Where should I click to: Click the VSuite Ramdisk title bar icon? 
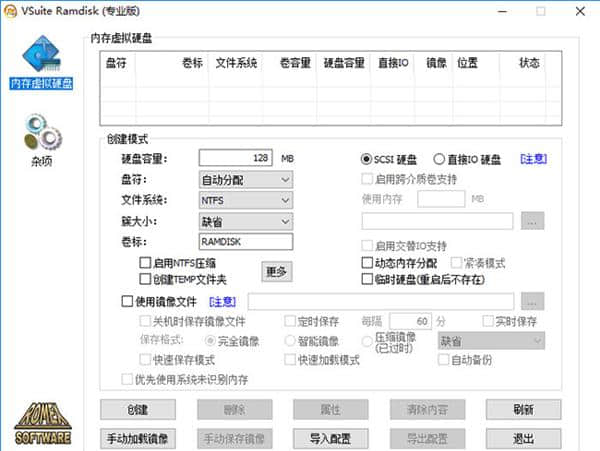(x=10, y=11)
